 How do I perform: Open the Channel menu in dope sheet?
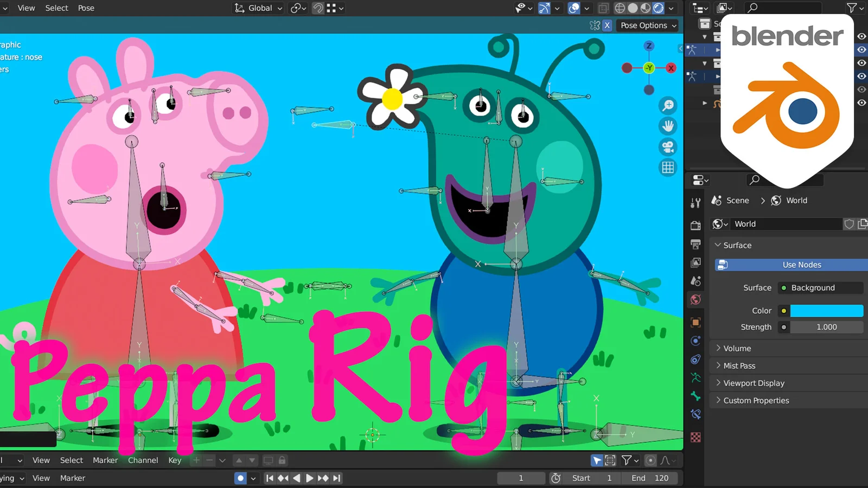[143, 460]
